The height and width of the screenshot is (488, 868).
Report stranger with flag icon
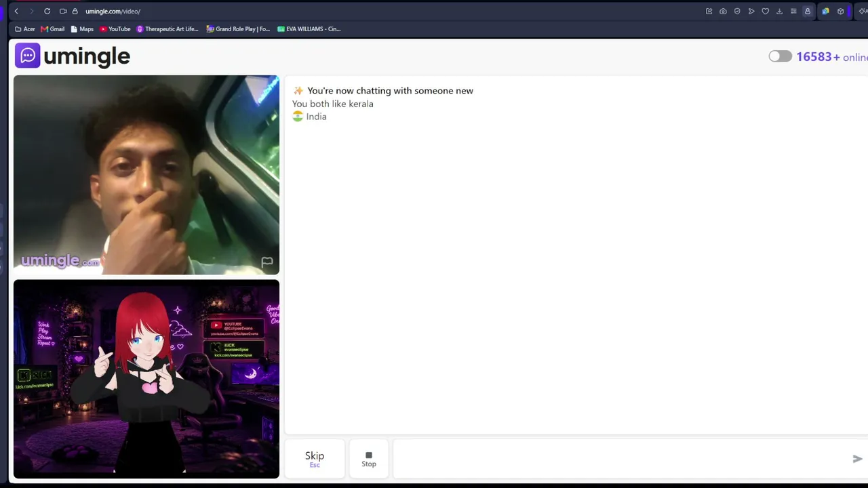267,262
